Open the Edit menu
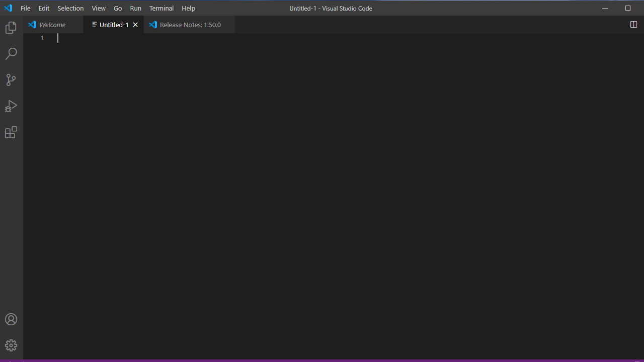 click(44, 8)
